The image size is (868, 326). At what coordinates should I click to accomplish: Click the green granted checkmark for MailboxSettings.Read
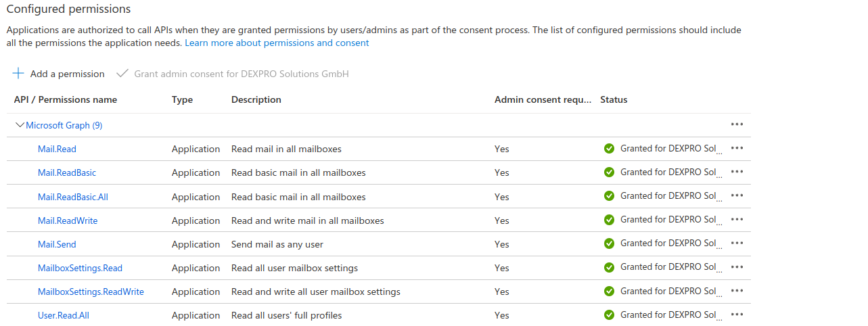point(609,267)
